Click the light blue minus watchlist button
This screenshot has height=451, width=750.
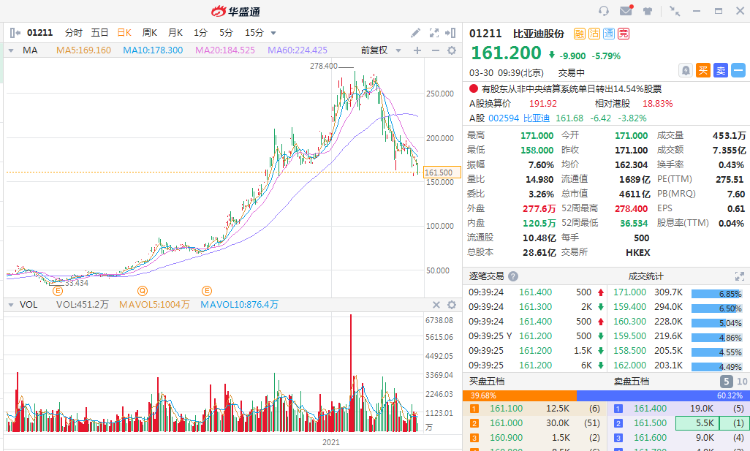coord(739,71)
